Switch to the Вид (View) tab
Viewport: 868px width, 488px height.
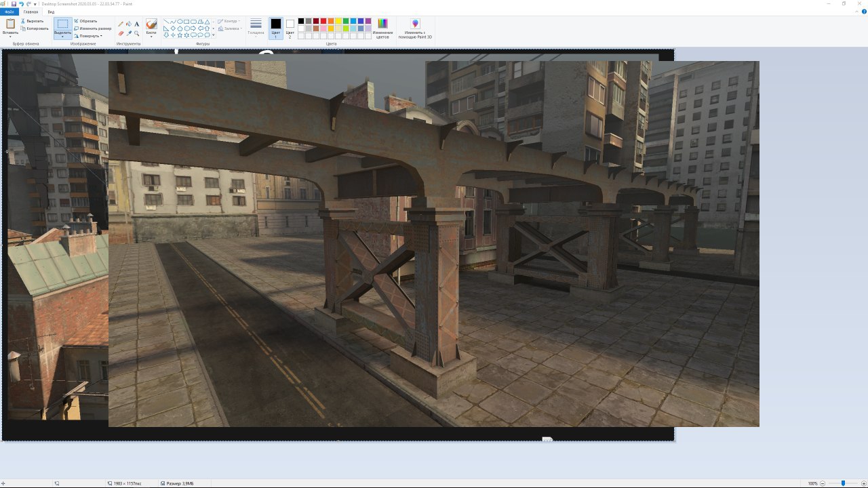(51, 12)
